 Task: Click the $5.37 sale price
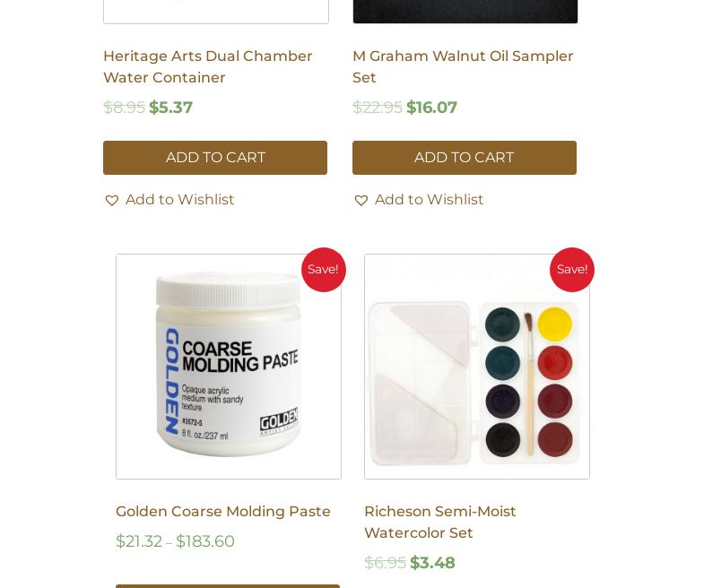[170, 108]
